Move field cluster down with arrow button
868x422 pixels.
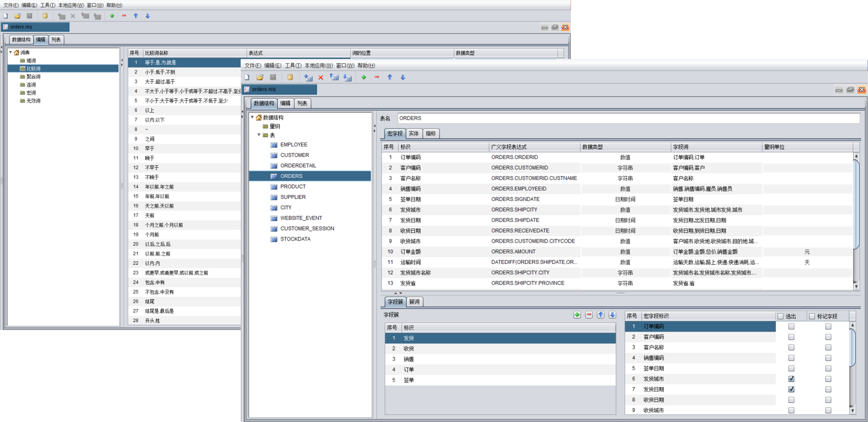coord(612,315)
